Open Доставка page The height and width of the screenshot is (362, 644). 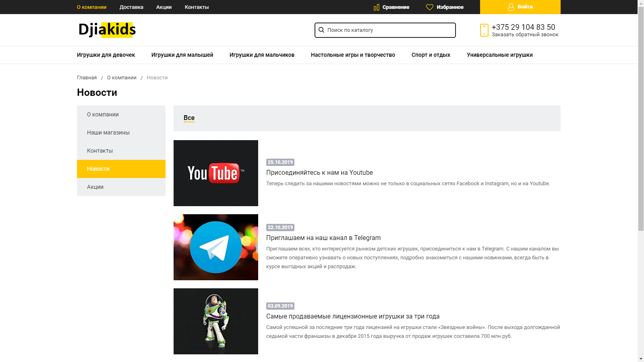point(131,7)
